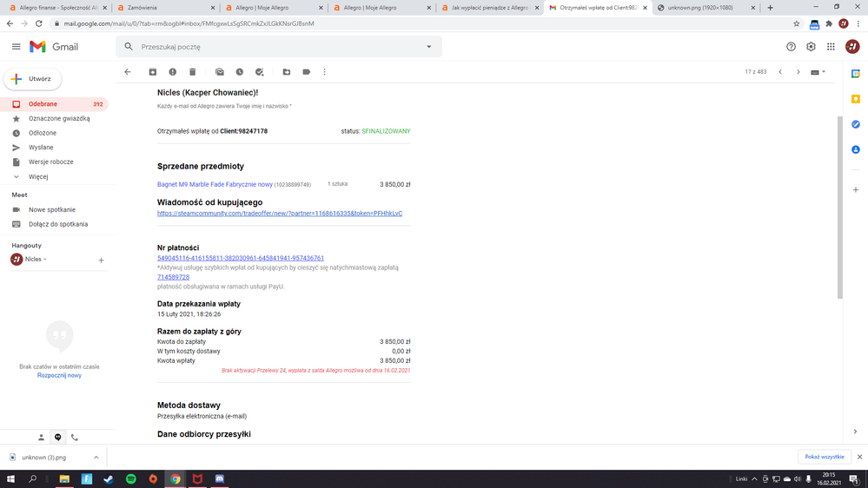Image resolution: width=868 pixels, height=488 pixels.
Task: Go back to inbox with arrow icon
Action: [128, 72]
